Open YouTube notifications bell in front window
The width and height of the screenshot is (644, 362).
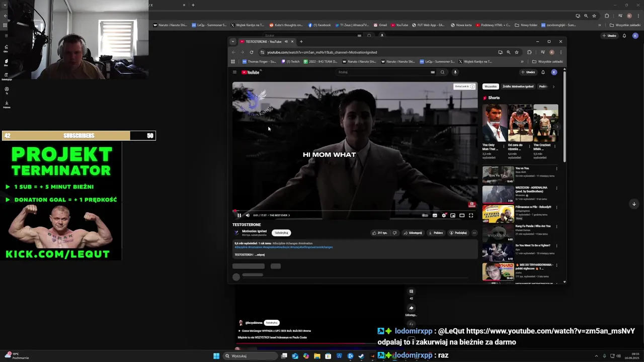point(543,72)
